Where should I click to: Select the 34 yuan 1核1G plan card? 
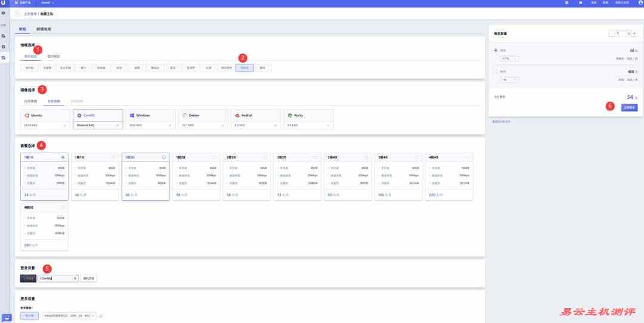click(x=44, y=177)
